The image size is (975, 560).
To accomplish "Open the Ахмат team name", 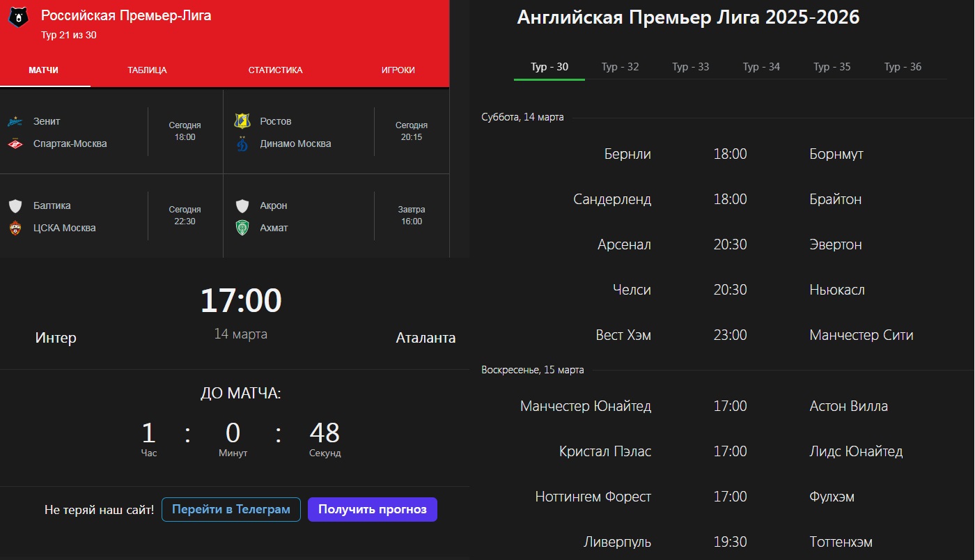I will click(274, 228).
